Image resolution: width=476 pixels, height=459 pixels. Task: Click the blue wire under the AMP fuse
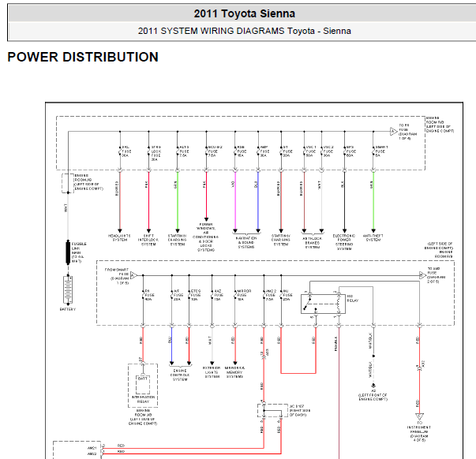[258, 201]
